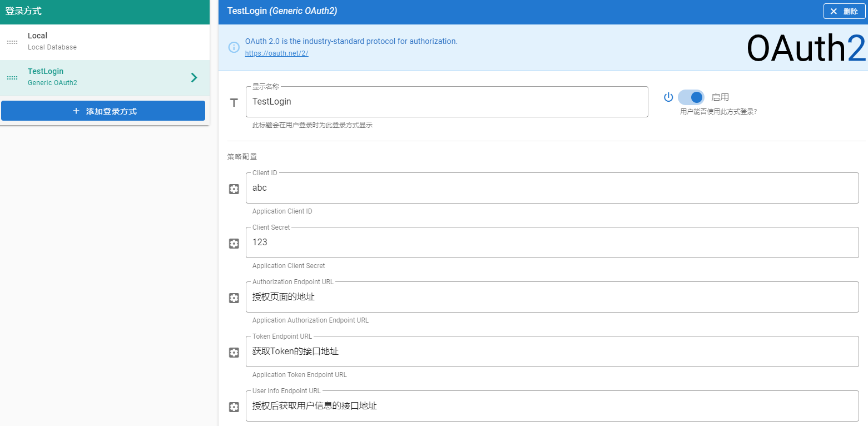Open the https://oauth.net/2/ link
This screenshot has height=426, width=868.
(276, 53)
